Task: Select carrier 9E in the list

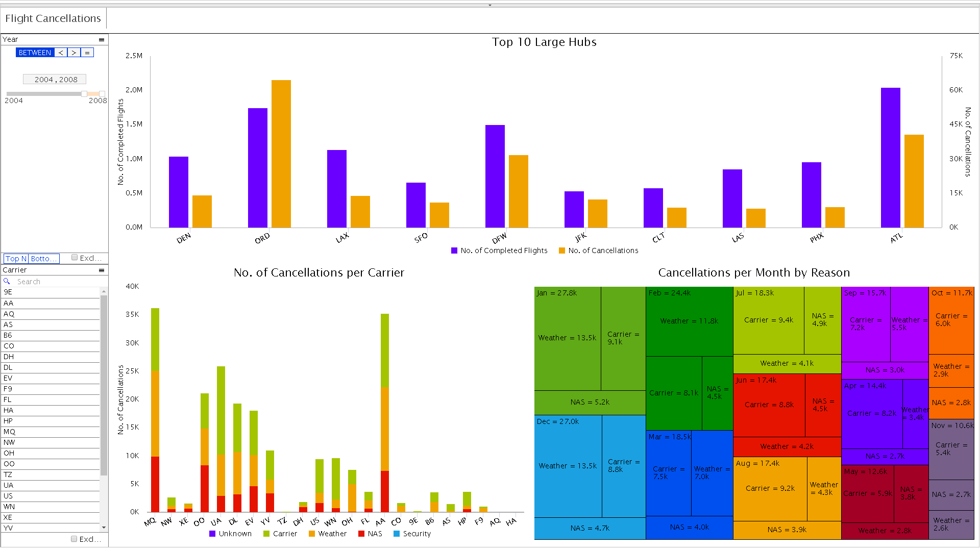Action: coord(50,292)
